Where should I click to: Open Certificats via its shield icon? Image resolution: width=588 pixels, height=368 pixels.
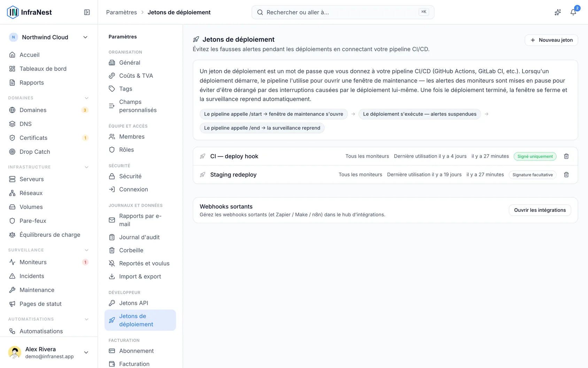click(x=12, y=138)
